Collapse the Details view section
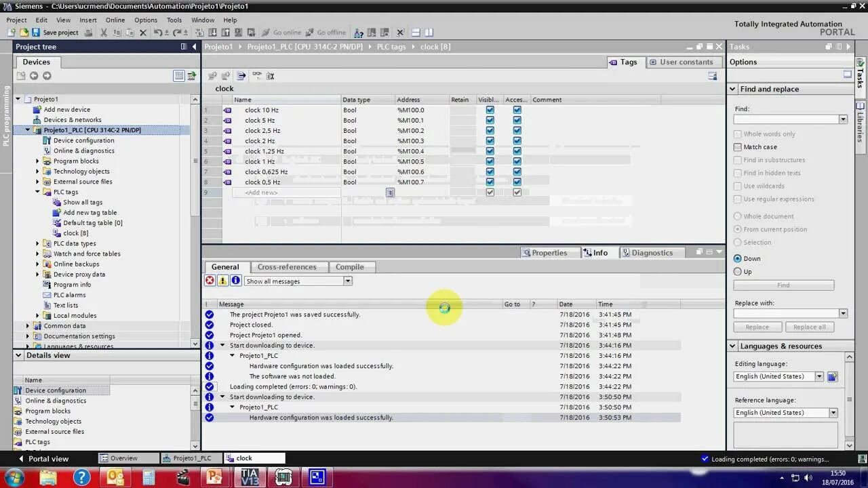Screen dimensions: 868x488 tap(18, 355)
